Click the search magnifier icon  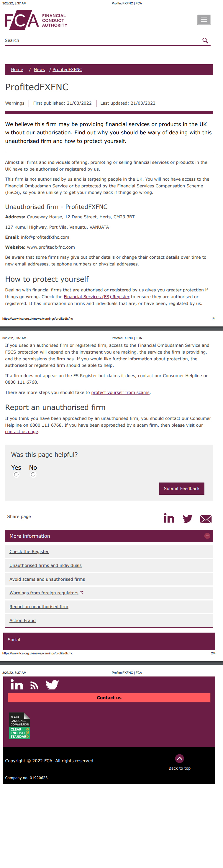pyautogui.click(x=205, y=40)
